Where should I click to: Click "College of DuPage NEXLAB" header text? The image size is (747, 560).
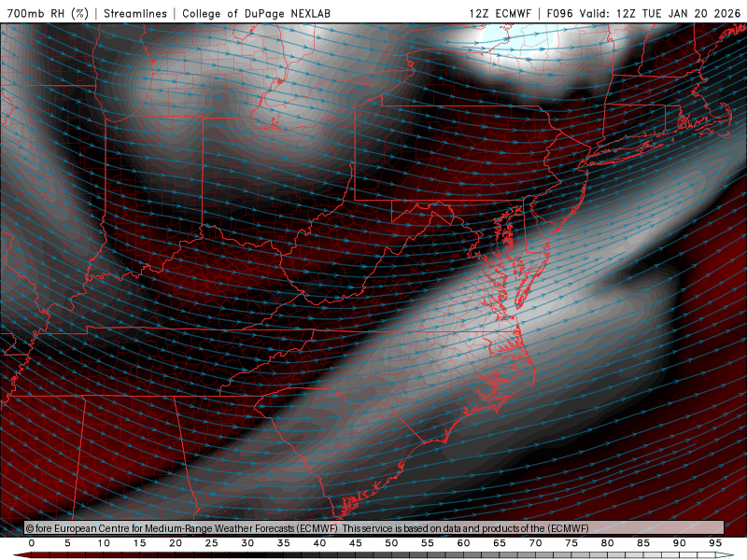256,13
